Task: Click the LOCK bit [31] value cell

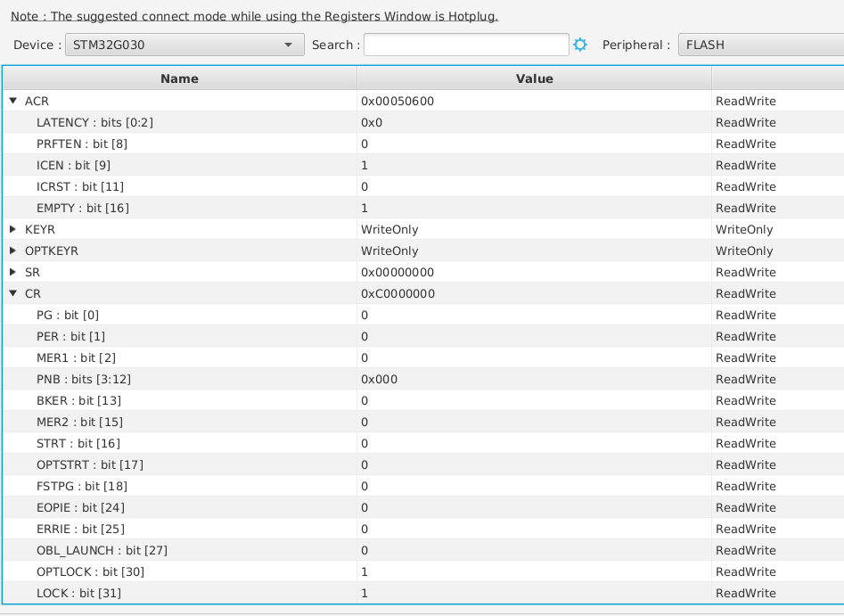Action: click(365, 593)
